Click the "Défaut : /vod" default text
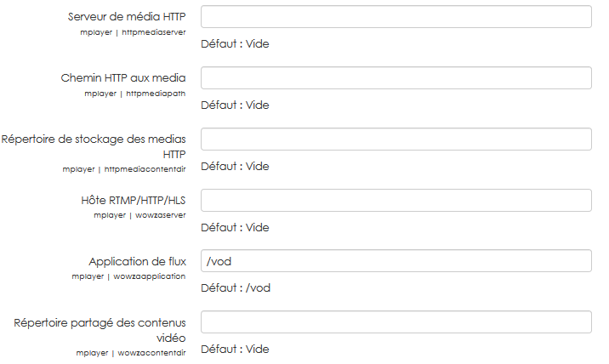 [x=236, y=288]
